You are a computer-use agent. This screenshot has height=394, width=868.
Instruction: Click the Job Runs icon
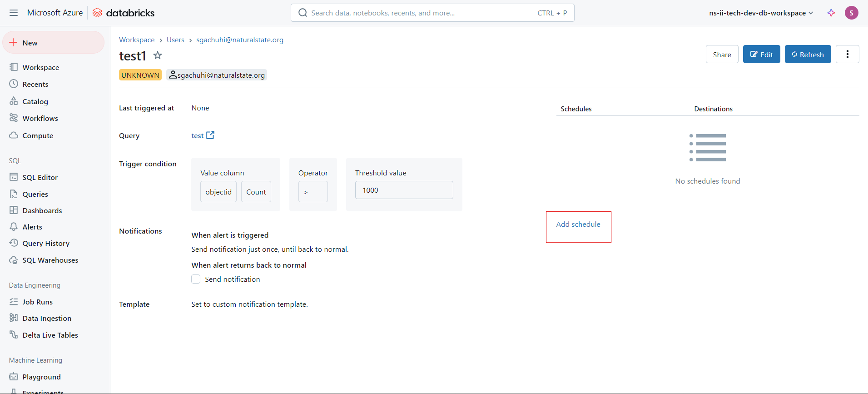(x=14, y=302)
